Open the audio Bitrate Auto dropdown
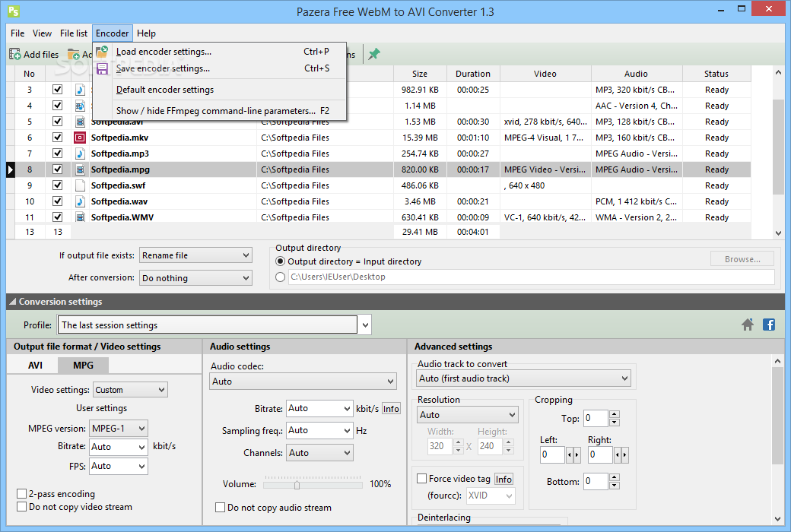Viewport: 791px width, 532px height. point(319,408)
